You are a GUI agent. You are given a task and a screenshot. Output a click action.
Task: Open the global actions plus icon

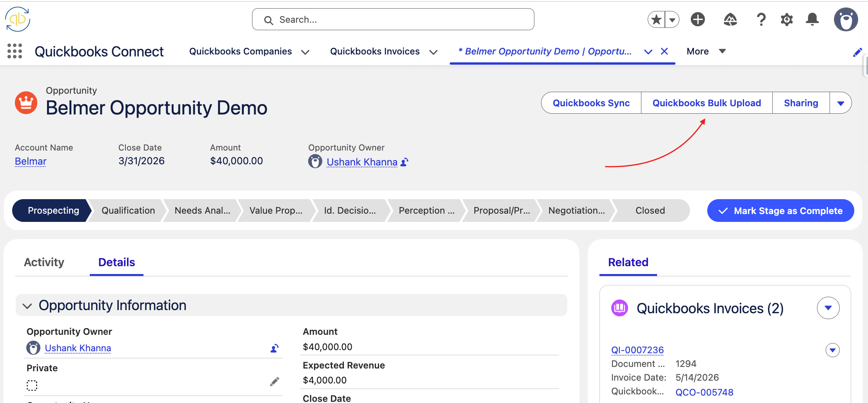pyautogui.click(x=698, y=19)
